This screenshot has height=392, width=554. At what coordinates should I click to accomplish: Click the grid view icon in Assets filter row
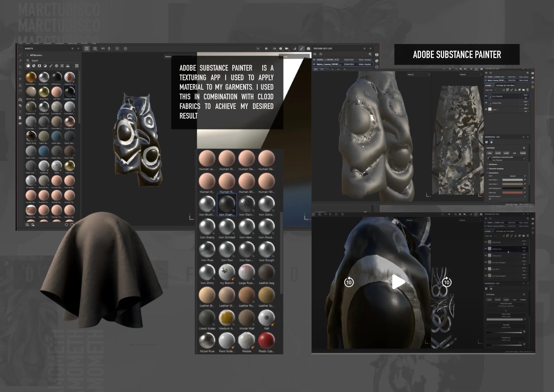77,66
